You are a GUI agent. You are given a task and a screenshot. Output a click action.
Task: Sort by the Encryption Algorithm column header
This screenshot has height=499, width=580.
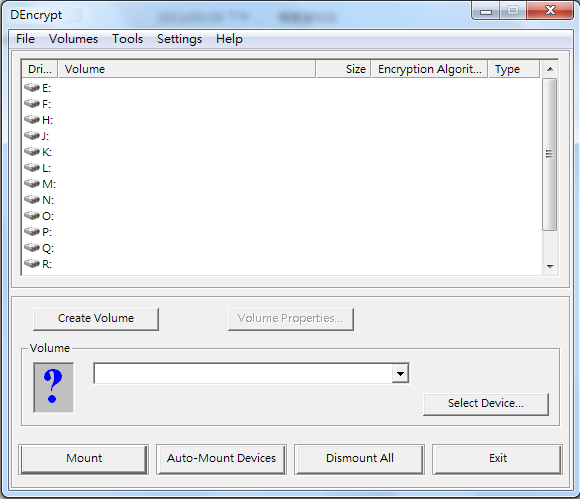[x=429, y=69]
